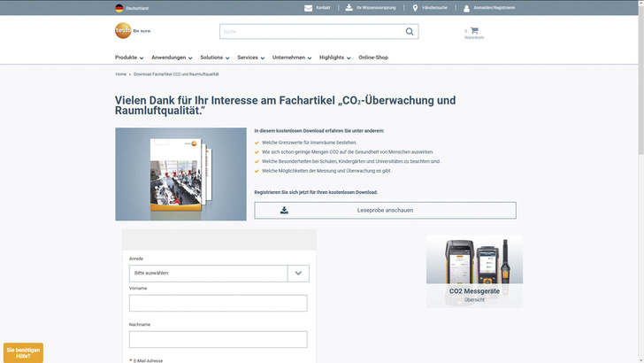
Task: Click the German flag country icon
Action: pyautogui.click(x=119, y=7)
